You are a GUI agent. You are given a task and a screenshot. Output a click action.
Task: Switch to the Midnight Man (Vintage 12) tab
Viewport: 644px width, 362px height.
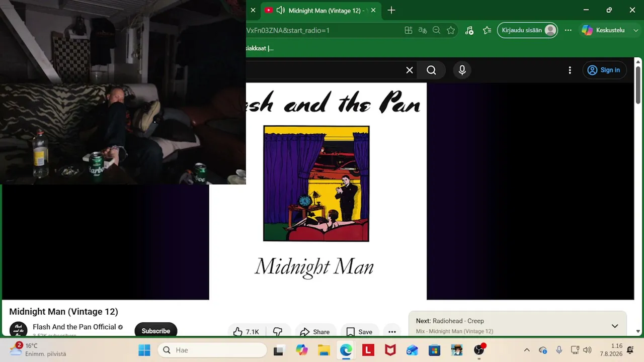tap(320, 10)
